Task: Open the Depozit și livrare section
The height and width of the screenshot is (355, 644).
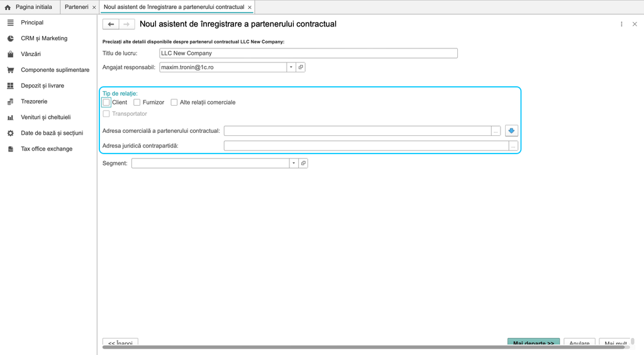Action: pos(42,86)
